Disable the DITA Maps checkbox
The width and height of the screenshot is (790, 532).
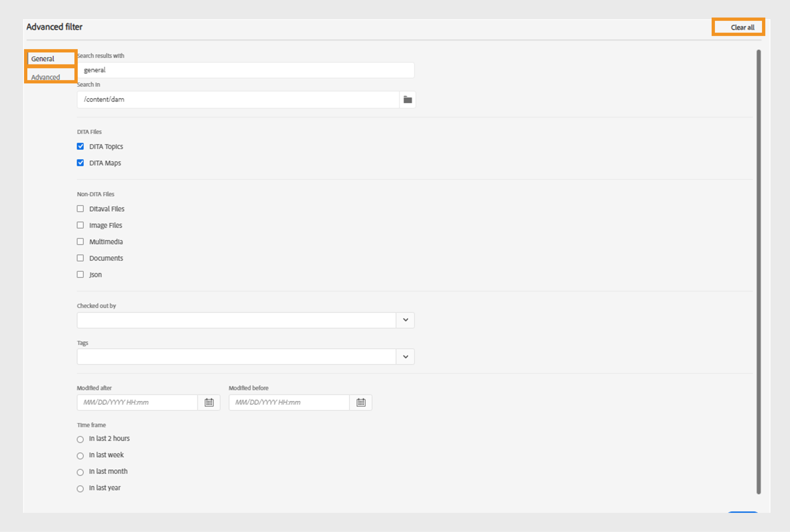[80, 163]
